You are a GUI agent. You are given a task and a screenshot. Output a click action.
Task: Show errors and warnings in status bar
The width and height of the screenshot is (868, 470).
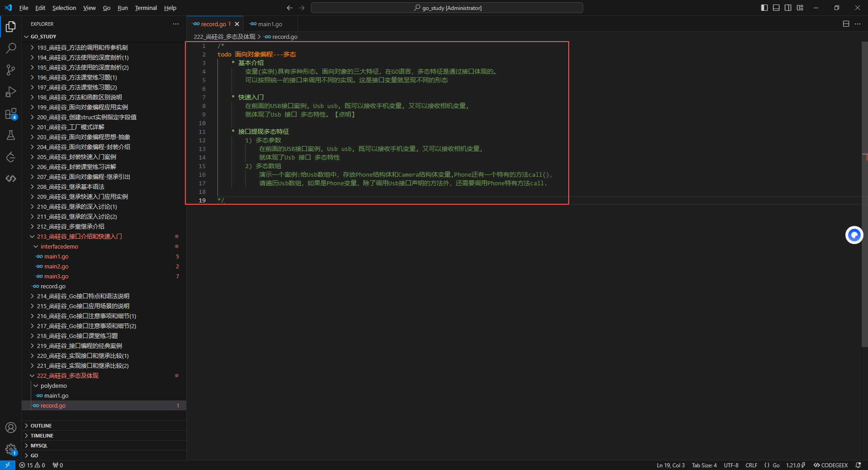[32, 465]
